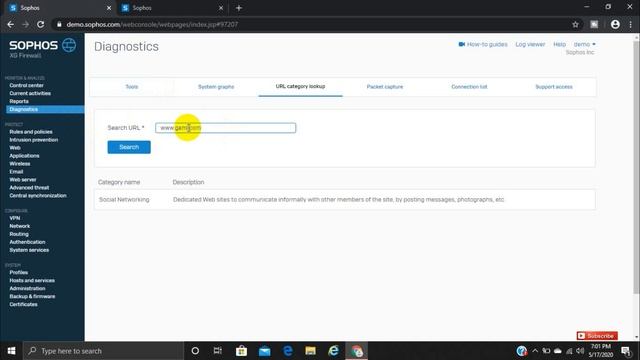The width and height of the screenshot is (640, 360).
Task: Open Microsoft Store from the taskbar
Action: [241, 351]
